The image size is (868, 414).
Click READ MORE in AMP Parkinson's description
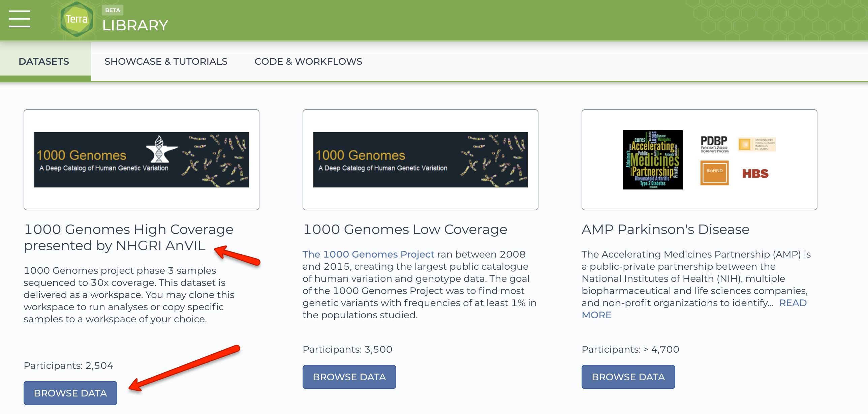coord(793,303)
